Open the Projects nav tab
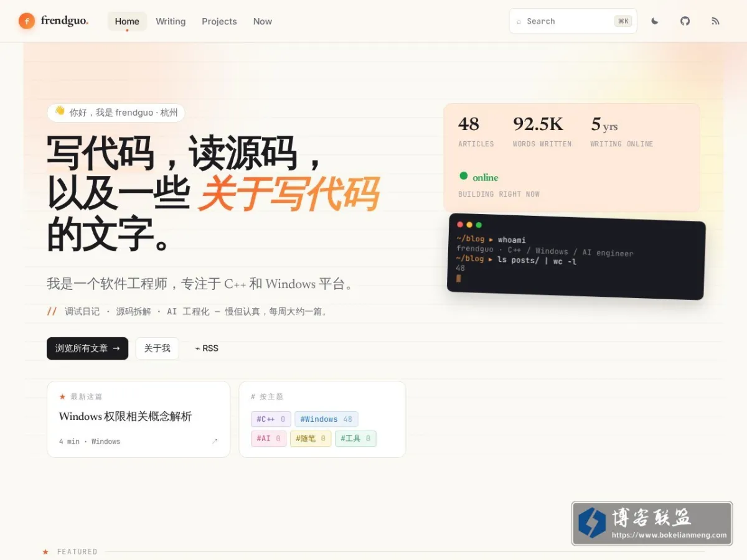Viewport: 747px width, 560px height. tap(219, 21)
